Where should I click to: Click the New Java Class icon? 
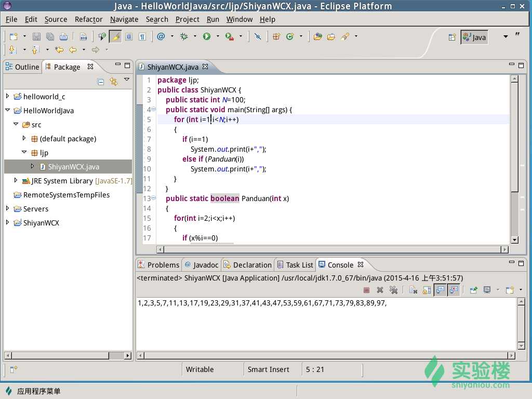290,36
